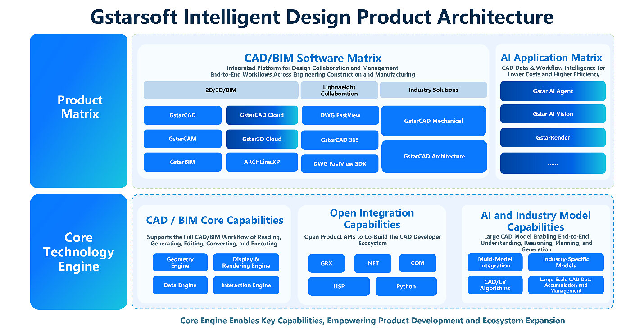Click the DWG FastView tile
Viewport: 644px width, 330px height.
340,115
